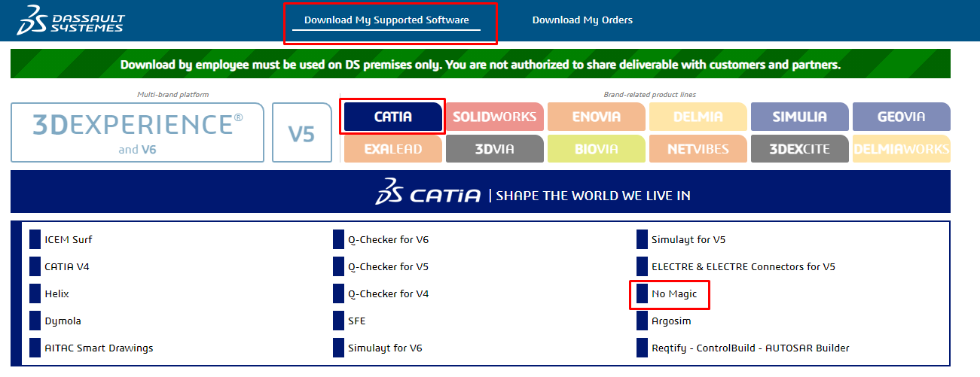The width and height of the screenshot is (980, 377).
Task: Choose the GEOVIA brand button
Action: (902, 117)
